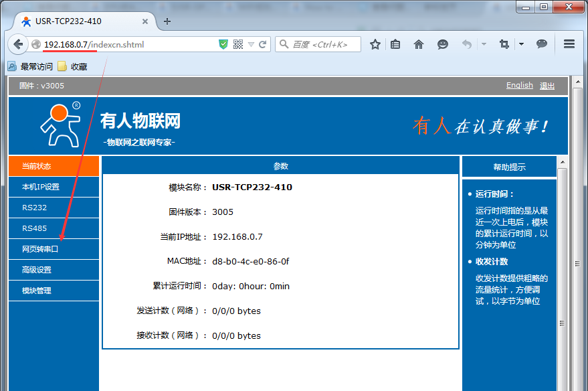Click the smiley face toolbar icon
588x391 pixels.
[x=443, y=45]
